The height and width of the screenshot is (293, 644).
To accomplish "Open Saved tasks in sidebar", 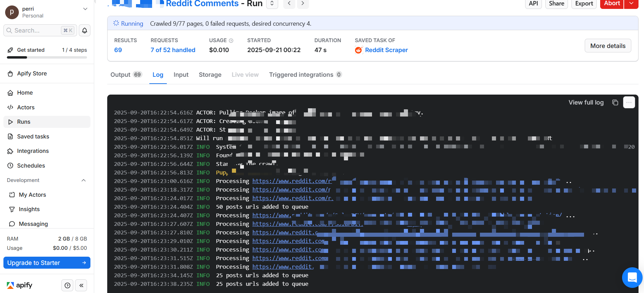I will pos(33,136).
